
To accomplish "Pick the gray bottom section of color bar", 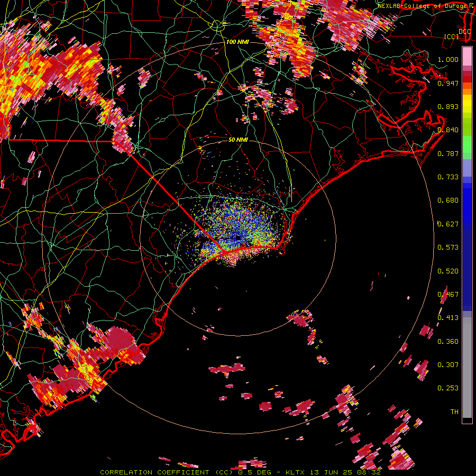I will tap(467, 368).
